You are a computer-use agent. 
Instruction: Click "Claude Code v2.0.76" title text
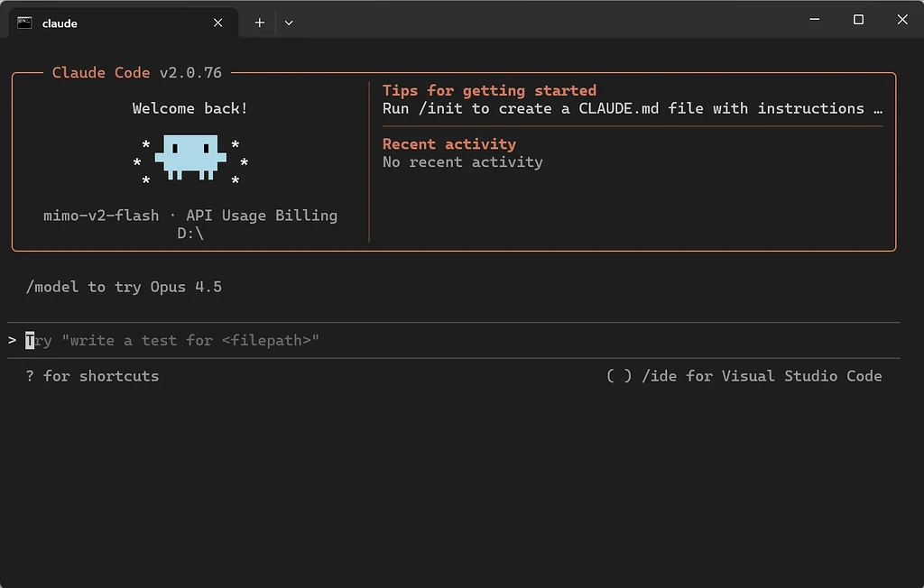(137, 72)
